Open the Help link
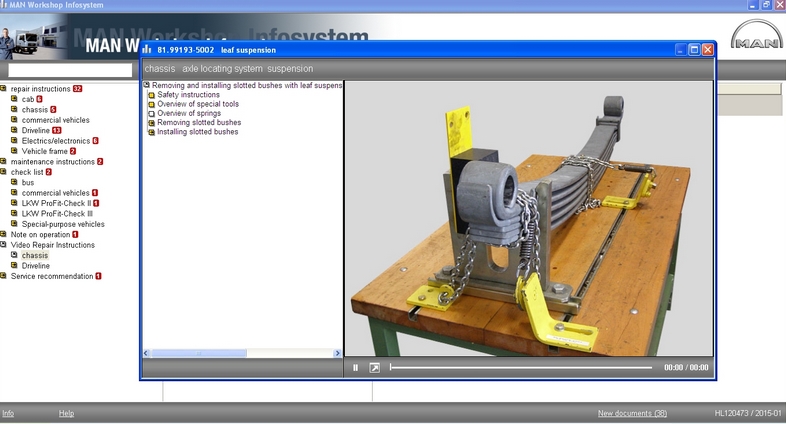Image resolution: width=786 pixels, height=424 pixels. [66, 413]
